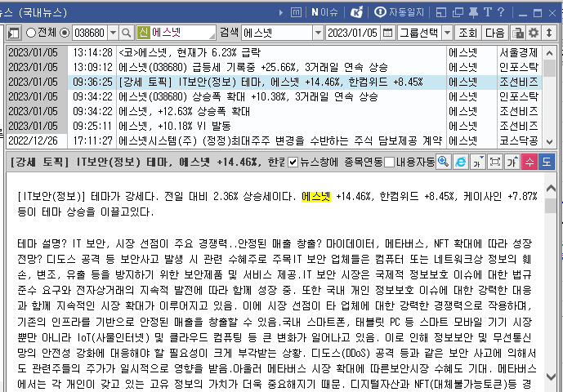The height and width of the screenshot is (392, 563).
Task: Click the 서울경제 source cell
Action: [519, 53]
